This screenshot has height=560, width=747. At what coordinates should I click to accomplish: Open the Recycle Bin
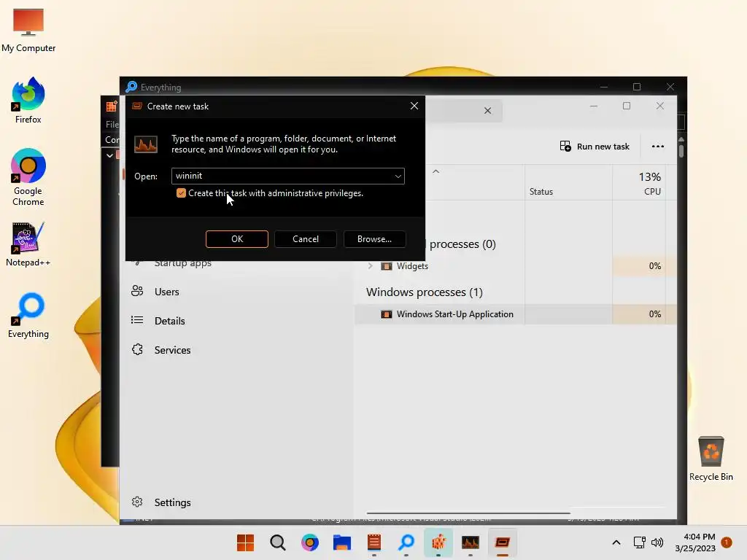coord(711,458)
